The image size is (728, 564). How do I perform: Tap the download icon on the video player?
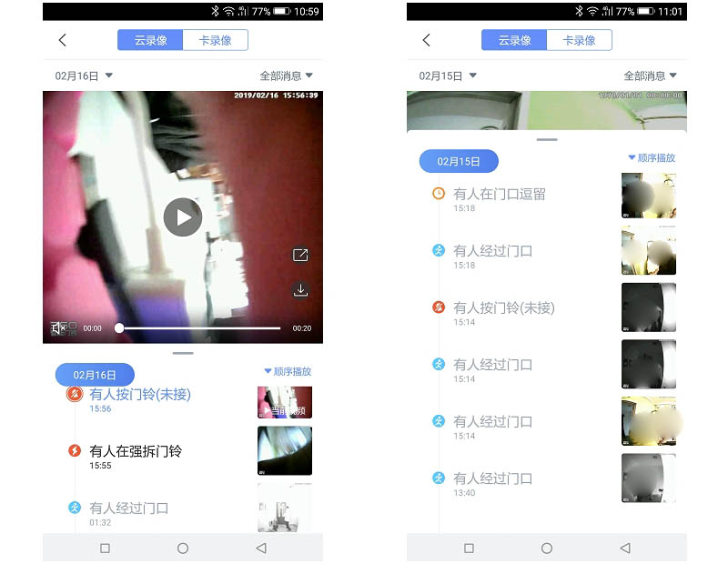(x=300, y=288)
